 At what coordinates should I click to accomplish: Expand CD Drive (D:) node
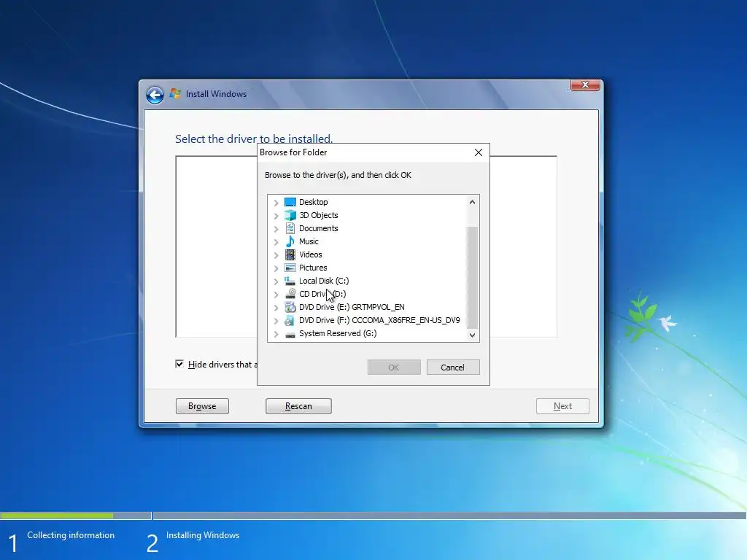[x=276, y=295]
